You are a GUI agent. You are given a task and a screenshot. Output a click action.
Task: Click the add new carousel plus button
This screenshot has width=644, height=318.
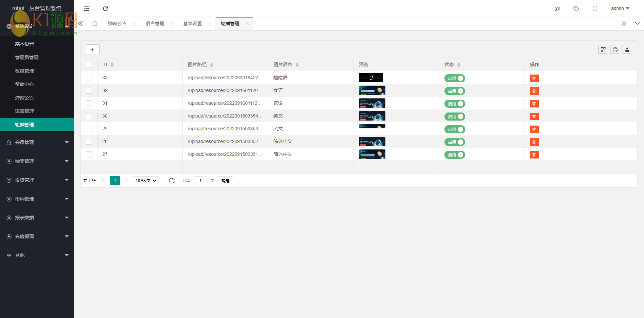93,50
